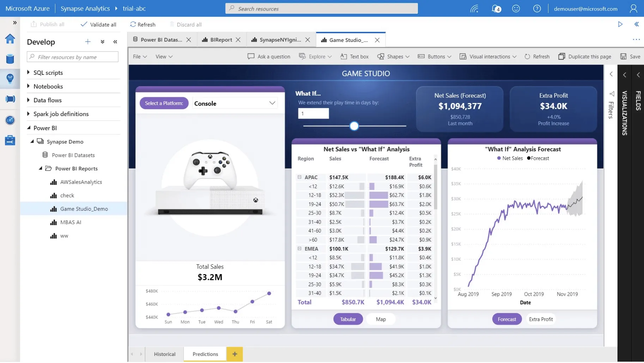Expand Spark job definitions node

(x=29, y=114)
